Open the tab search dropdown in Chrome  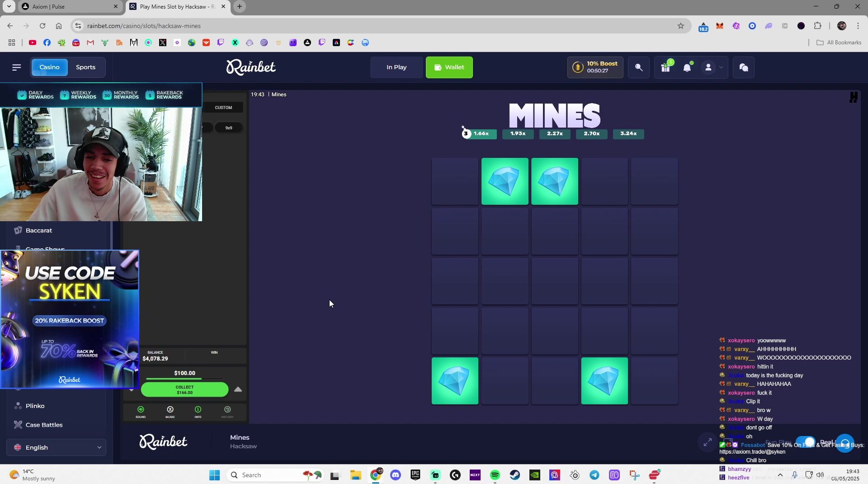[x=9, y=7]
